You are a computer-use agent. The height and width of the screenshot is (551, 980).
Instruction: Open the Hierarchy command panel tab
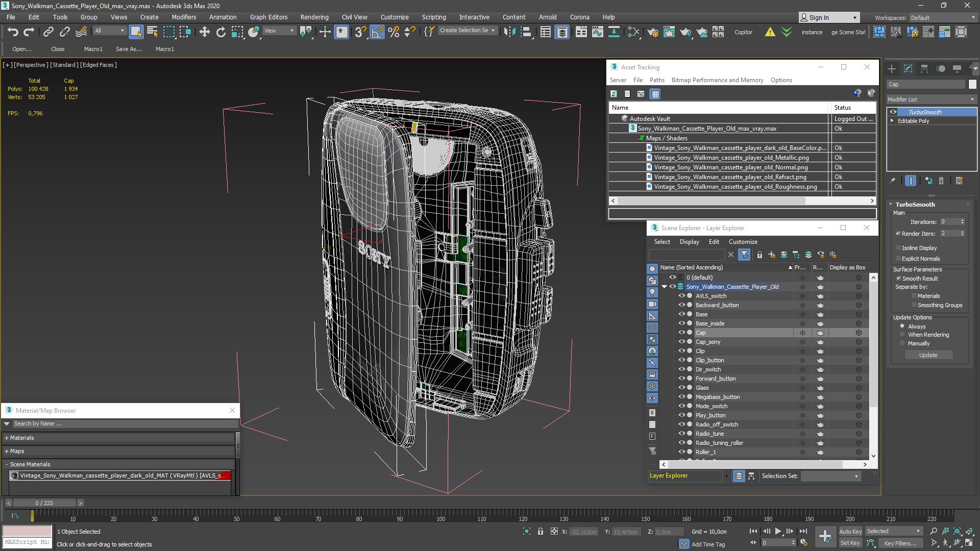point(924,68)
